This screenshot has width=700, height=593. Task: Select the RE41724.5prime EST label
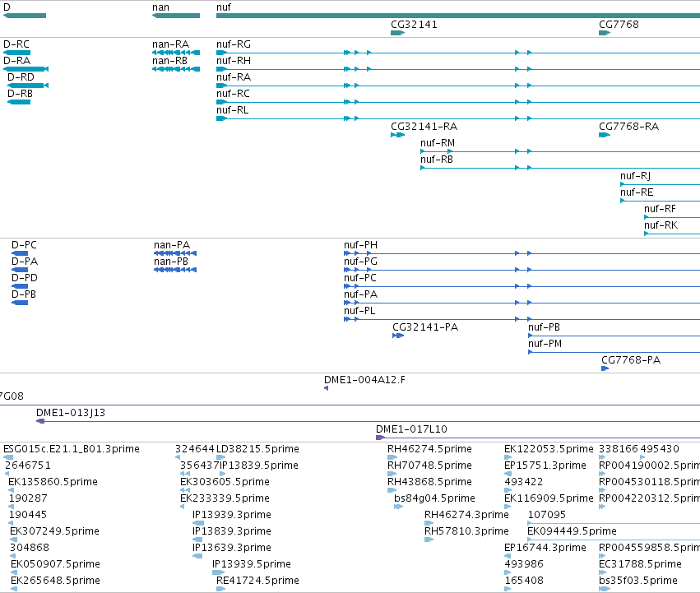coord(257,581)
